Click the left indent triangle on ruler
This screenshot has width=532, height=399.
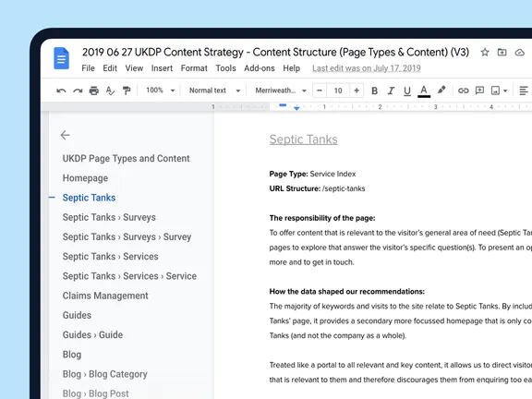click(296, 109)
